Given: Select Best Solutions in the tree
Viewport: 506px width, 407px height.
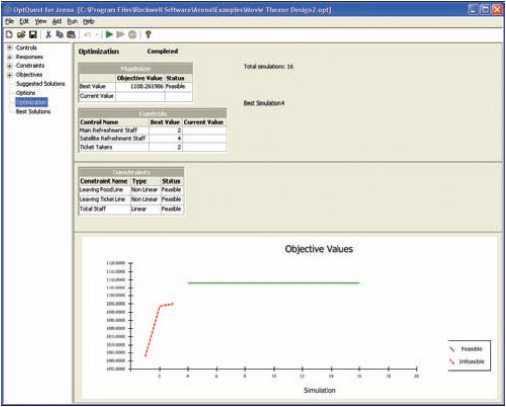Looking at the screenshot, I should click(x=33, y=111).
